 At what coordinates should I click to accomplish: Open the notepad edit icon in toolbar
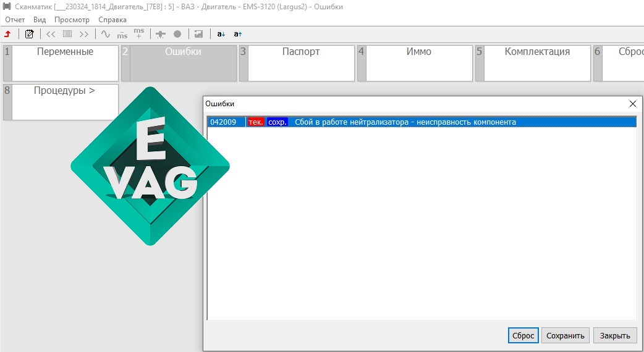coord(29,34)
